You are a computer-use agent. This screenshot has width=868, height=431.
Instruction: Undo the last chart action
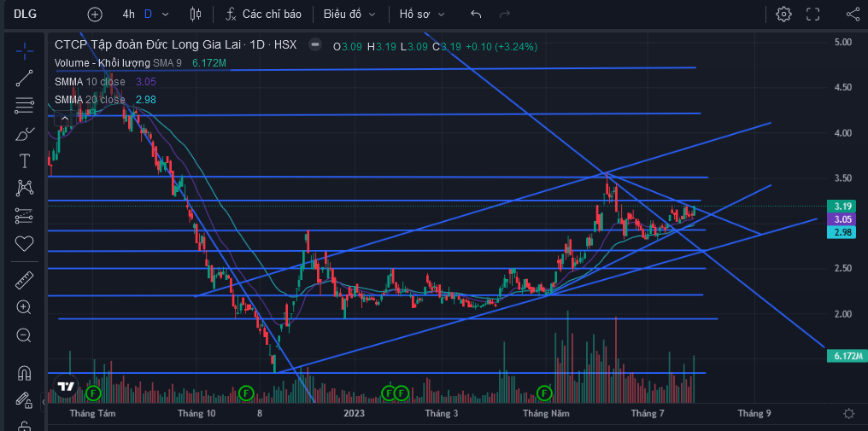(476, 15)
